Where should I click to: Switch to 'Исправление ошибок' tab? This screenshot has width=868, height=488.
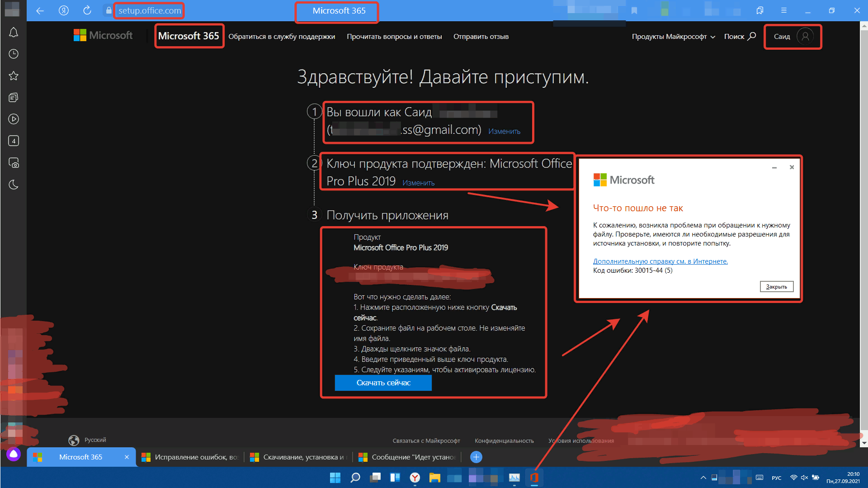coord(190,457)
